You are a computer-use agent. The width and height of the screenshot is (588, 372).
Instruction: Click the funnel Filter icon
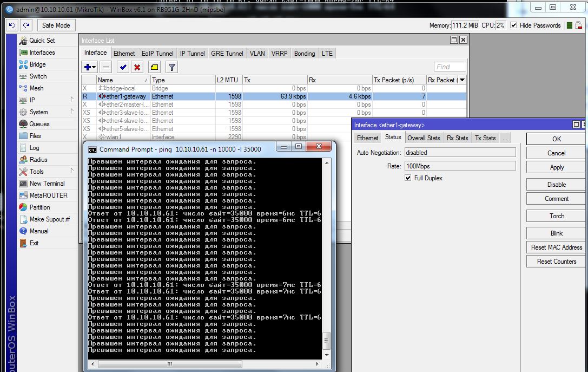[x=171, y=67]
